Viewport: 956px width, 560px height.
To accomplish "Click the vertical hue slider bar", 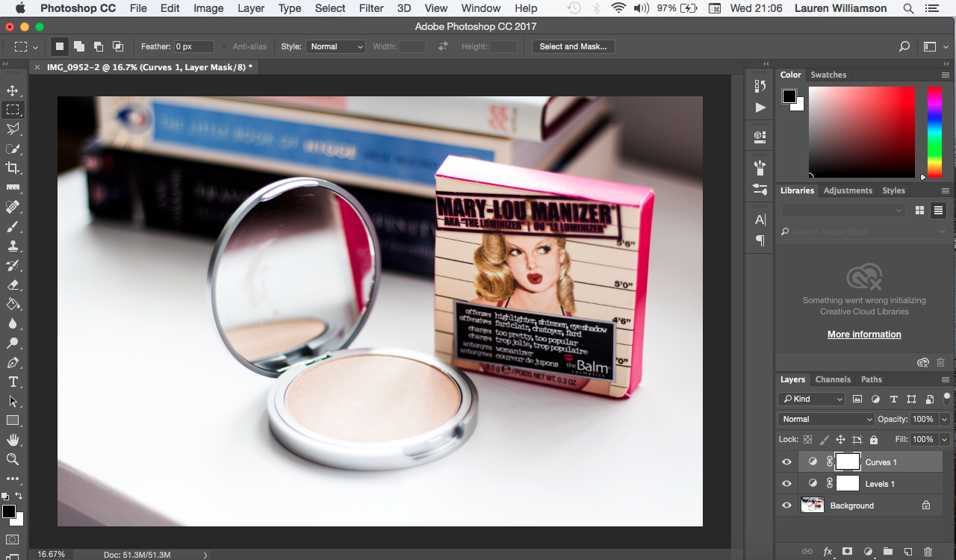I will tap(934, 131).
